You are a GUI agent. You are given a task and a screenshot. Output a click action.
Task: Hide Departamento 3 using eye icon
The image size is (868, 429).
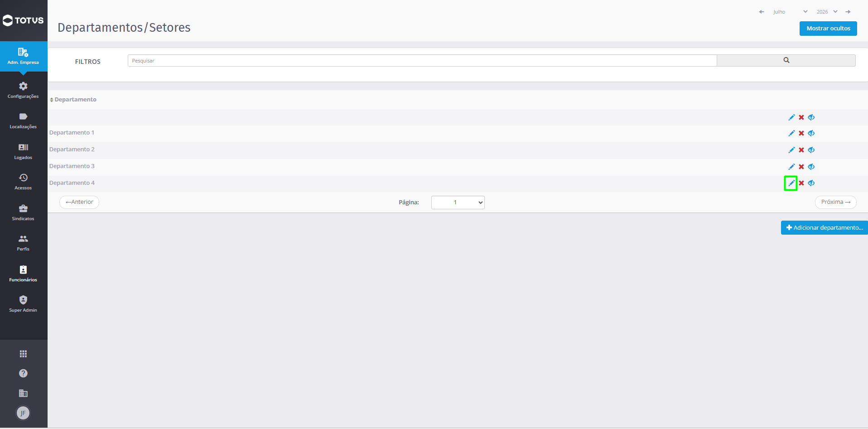point(811,167)
